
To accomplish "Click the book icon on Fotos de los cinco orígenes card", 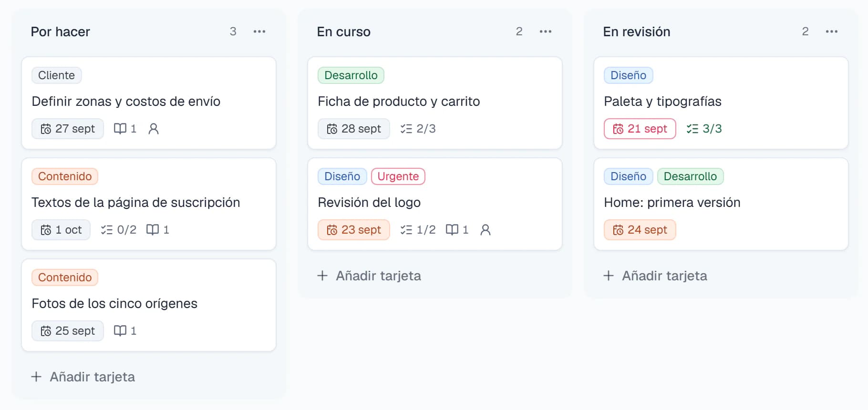I will (x=120, y=331).
